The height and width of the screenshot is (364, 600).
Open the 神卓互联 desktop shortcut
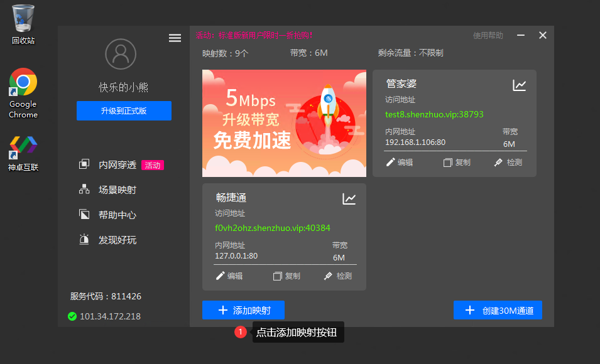23,153
